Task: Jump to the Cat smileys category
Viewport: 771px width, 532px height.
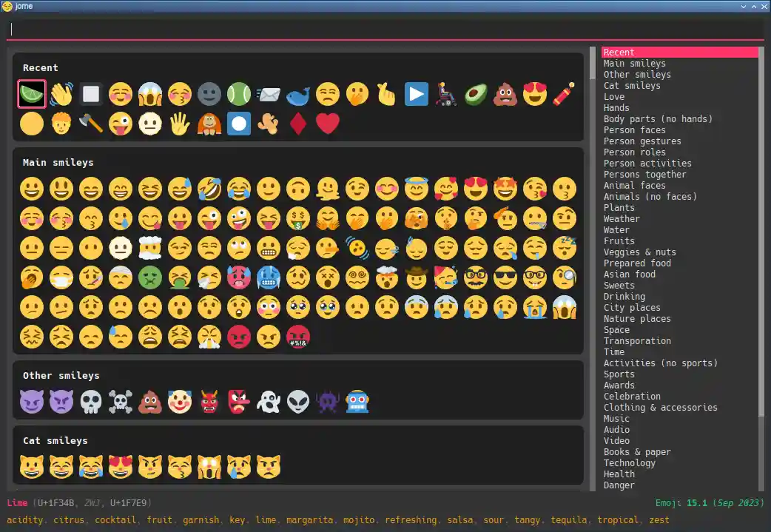Action: [x=631, y=86]
